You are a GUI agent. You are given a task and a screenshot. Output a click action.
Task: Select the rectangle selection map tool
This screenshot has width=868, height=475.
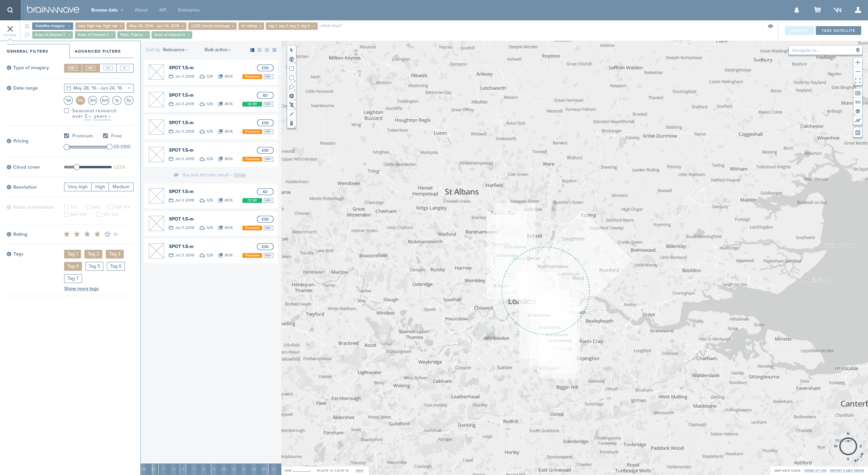[291, 69]
